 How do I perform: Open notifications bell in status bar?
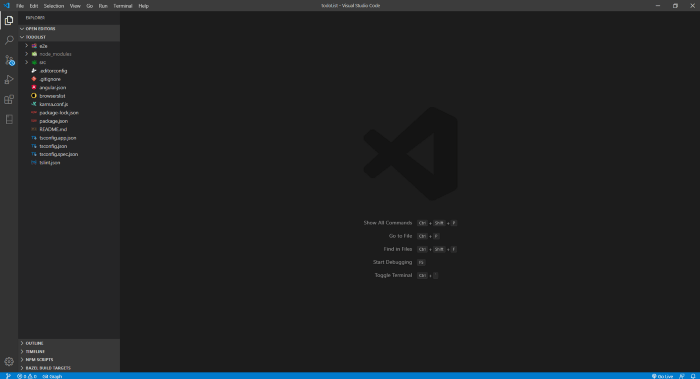coord(693,376)
